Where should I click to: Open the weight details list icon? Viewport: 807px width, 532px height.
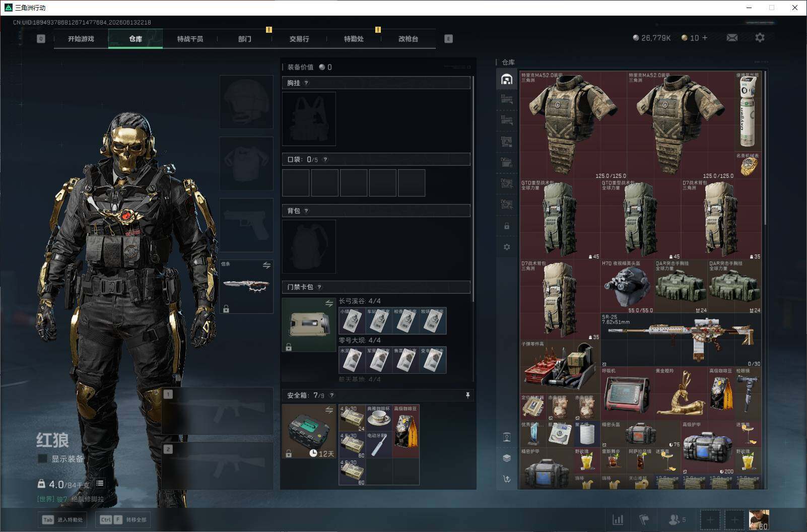tap(100, 483)
